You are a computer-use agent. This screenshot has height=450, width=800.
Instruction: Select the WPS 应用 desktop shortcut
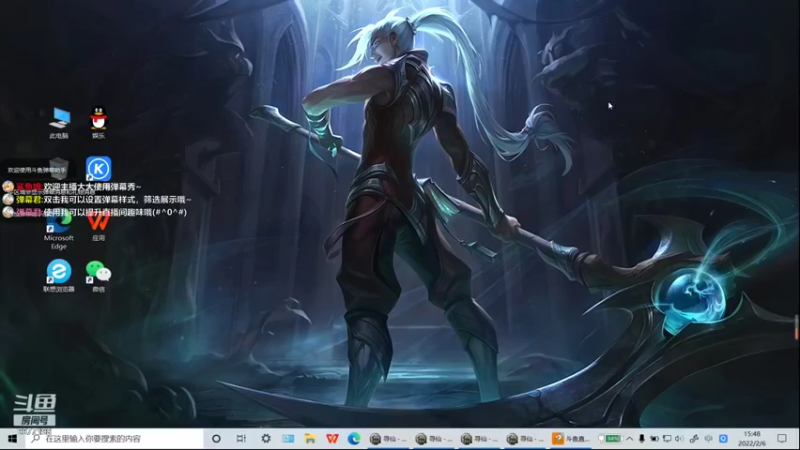(98, 228)
